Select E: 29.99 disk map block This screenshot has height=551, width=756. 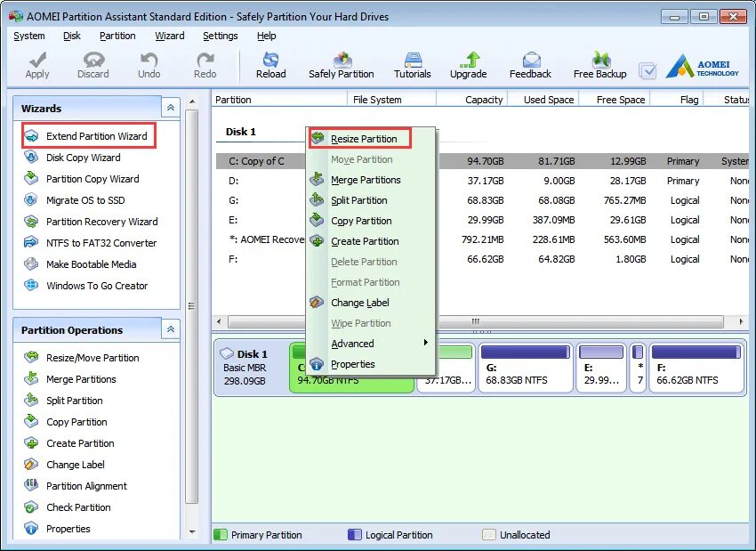pos(601,369)
